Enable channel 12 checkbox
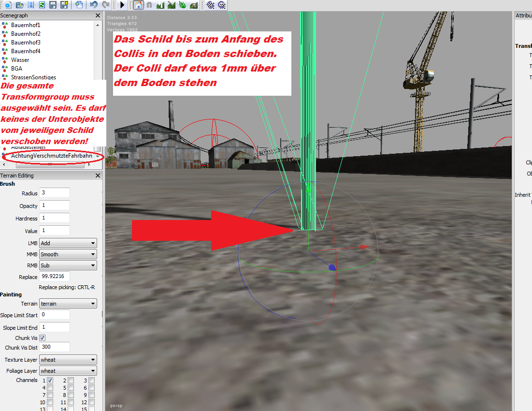 [x=92, y=402]
